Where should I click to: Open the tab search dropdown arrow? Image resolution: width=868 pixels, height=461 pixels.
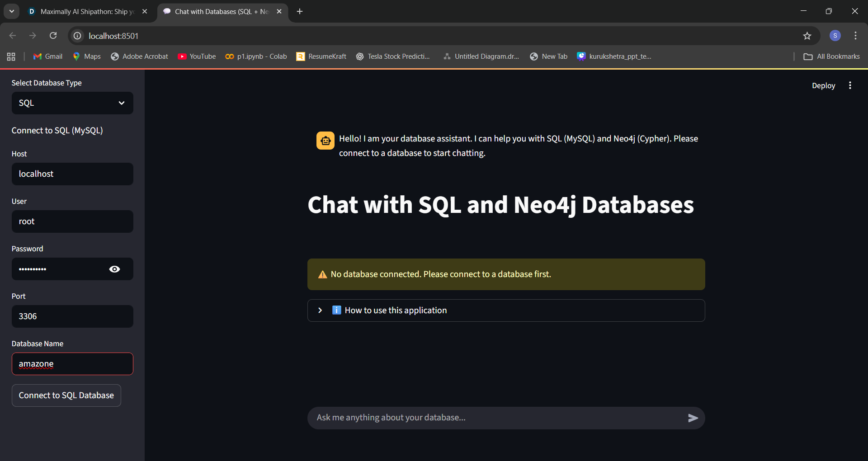[x=12, y=11]
